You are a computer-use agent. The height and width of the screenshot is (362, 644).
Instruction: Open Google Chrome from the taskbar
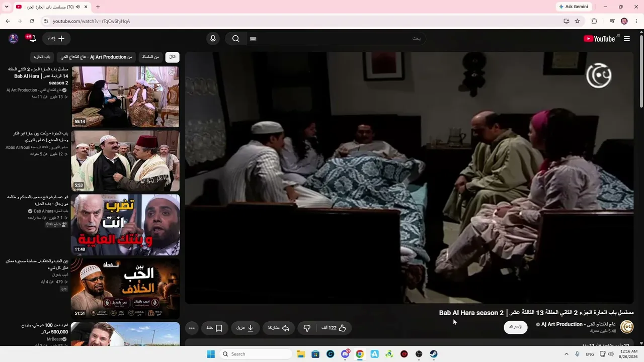[360, 354]
